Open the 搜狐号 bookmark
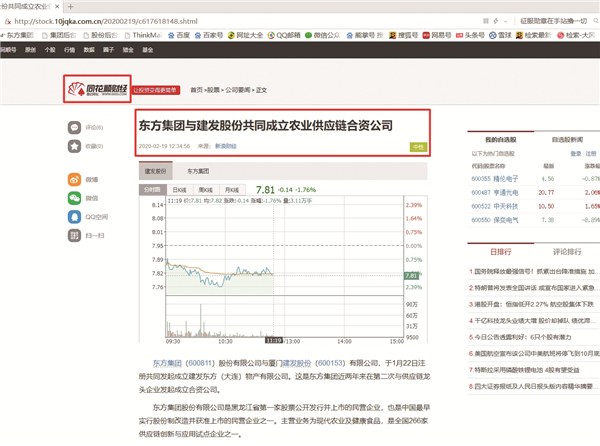Screen dimensions: 600x446 tap(403, 35)
